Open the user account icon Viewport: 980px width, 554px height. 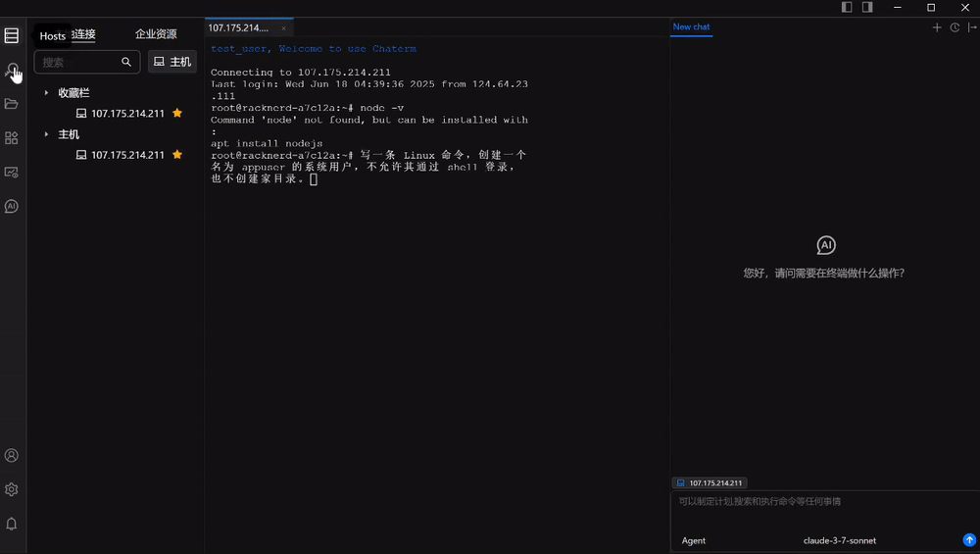pos(11,455)
